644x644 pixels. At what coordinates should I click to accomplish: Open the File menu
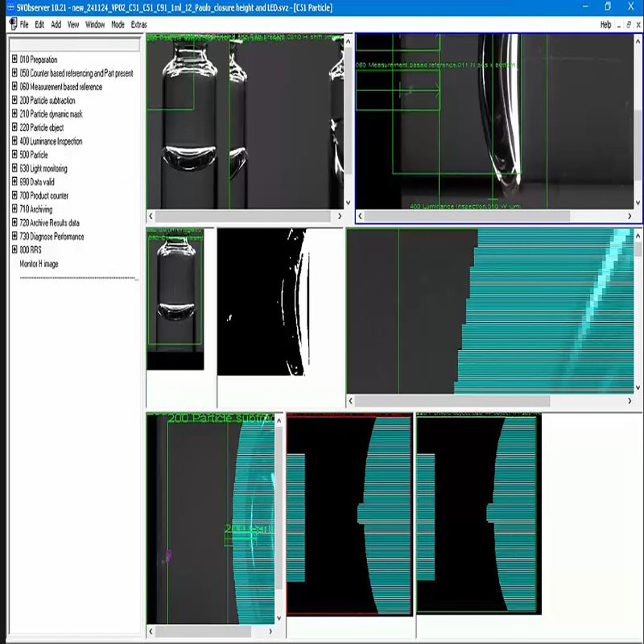24,24
